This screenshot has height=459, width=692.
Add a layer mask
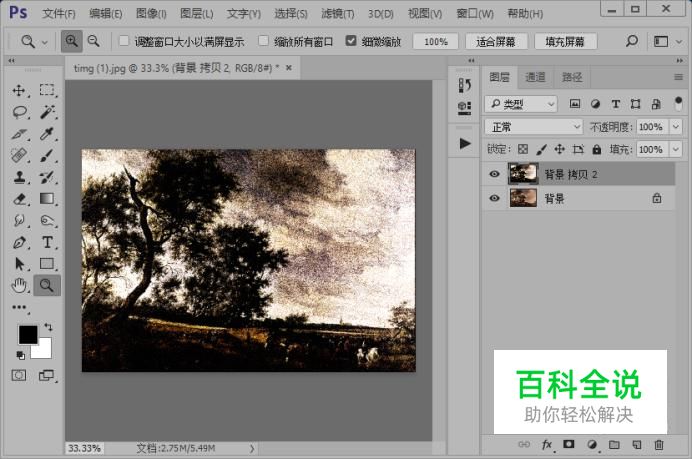point(569,444)
